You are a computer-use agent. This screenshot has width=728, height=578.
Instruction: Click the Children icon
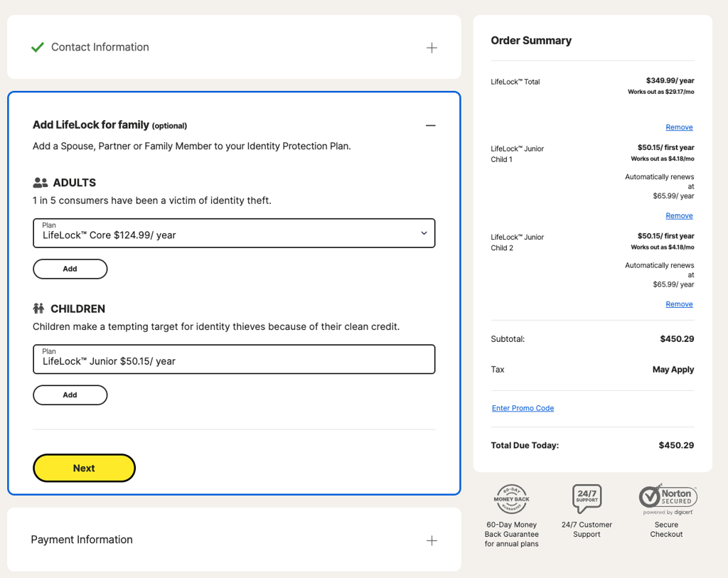38,309
